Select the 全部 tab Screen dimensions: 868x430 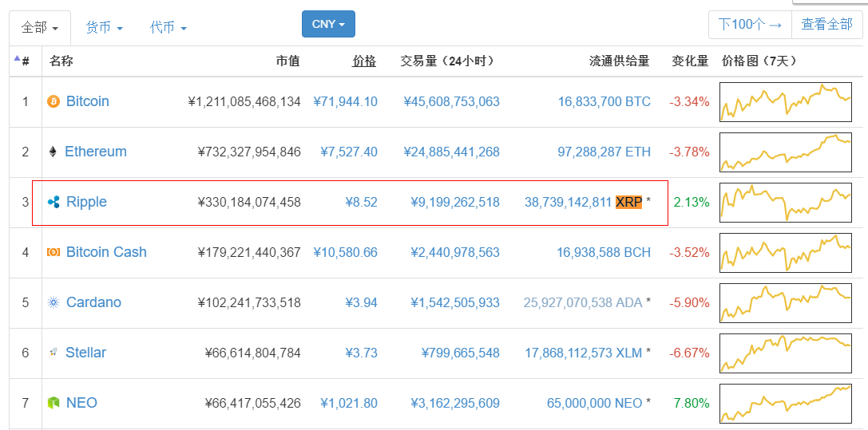[40, 28]
